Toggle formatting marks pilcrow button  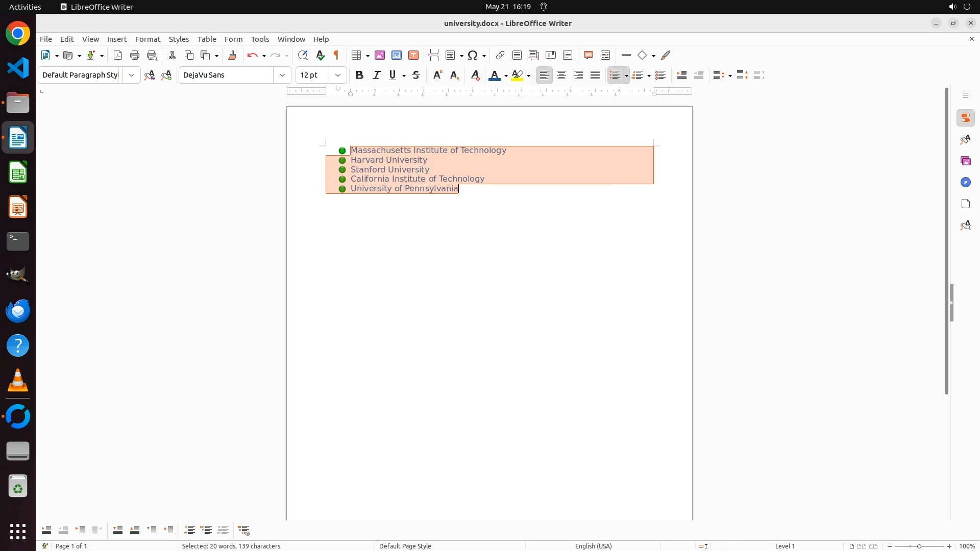pos(336,55)
